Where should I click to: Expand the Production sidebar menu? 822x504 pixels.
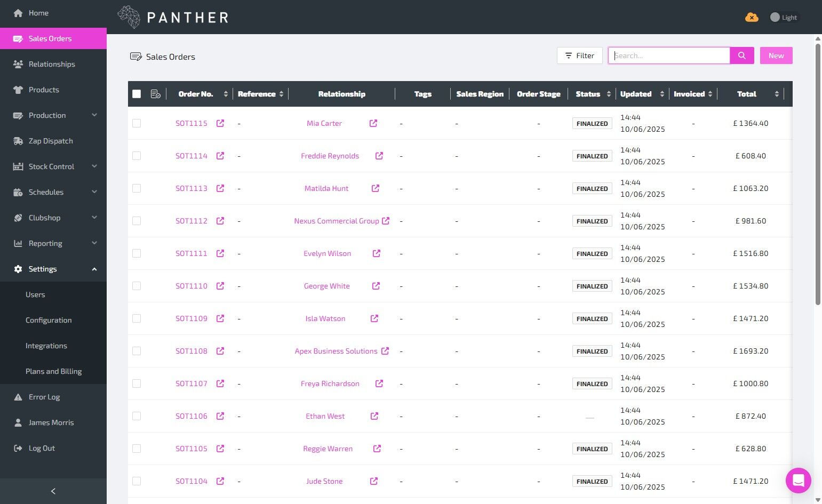pos(53,115)
